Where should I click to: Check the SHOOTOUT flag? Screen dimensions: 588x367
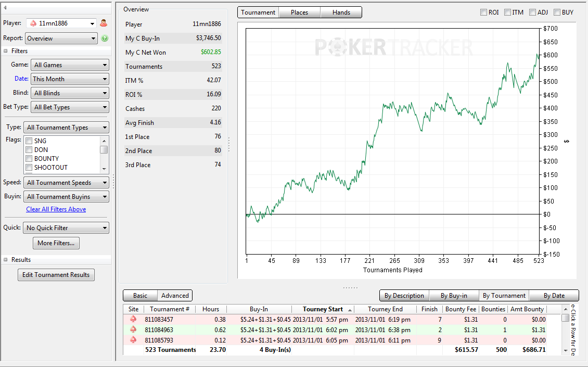[29, 168]
